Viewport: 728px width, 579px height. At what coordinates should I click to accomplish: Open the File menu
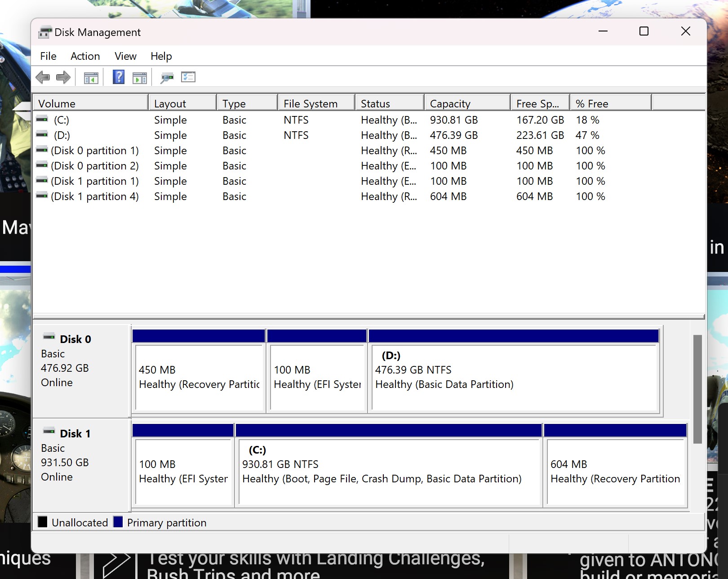48,56
